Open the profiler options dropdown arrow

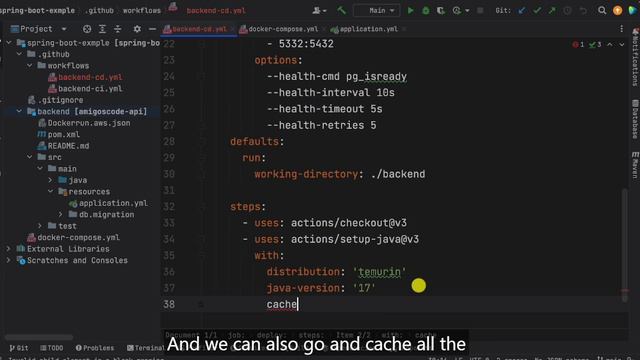click(x=467, y=11)
